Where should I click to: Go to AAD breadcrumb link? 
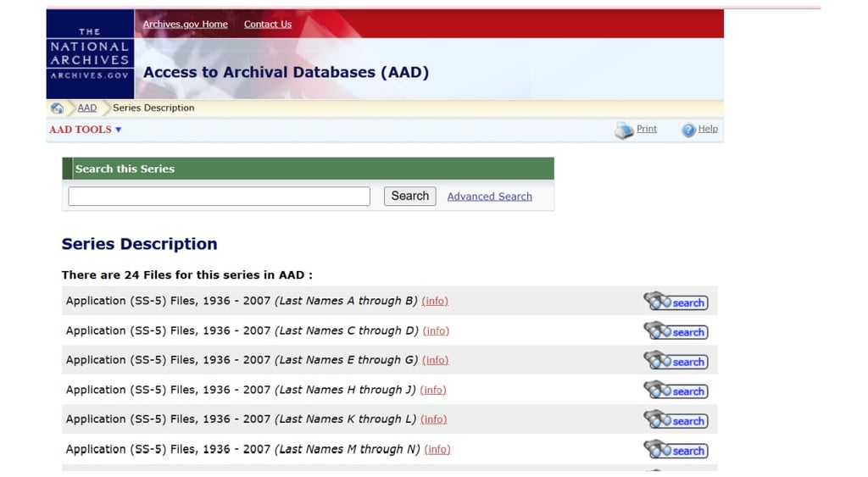(x=87, y=108)
